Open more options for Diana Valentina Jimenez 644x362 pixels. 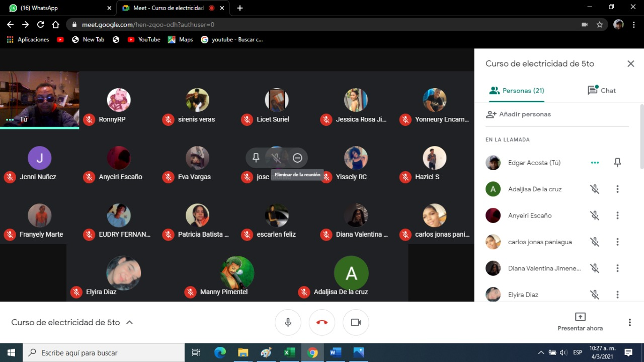(x=617, y=268)
